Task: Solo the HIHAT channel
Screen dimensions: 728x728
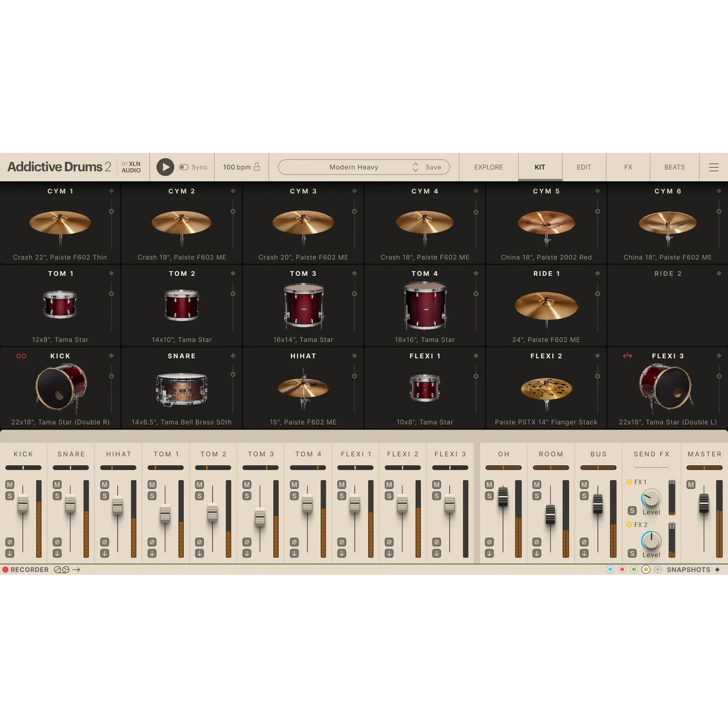Action: tap(105, 496)
